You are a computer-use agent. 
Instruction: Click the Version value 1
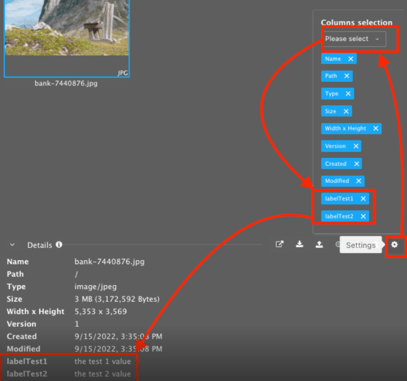click(x=77, y=324)
